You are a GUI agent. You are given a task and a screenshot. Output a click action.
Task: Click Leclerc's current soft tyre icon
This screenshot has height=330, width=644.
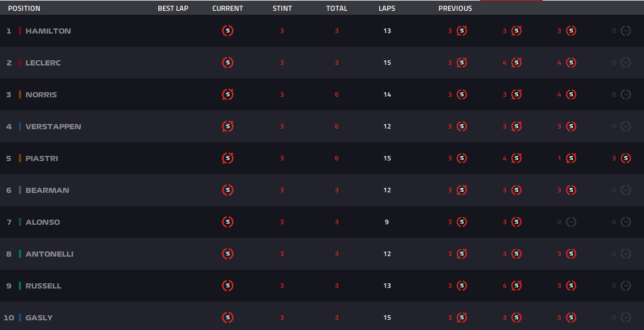228,63
